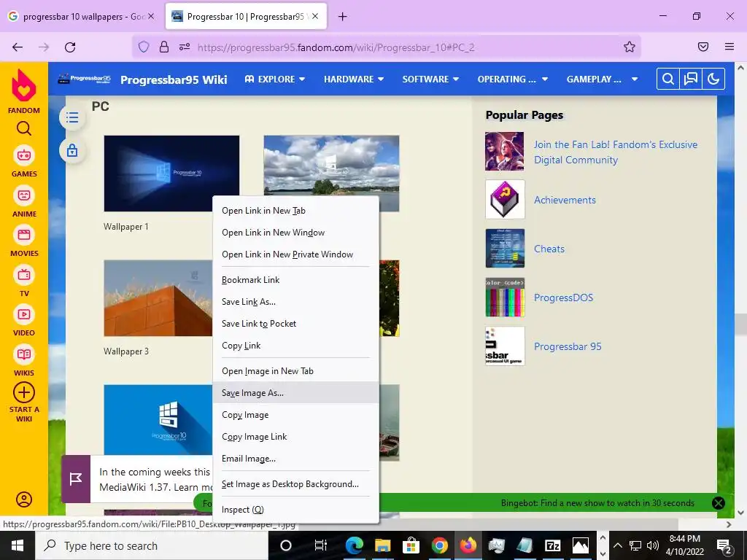Open the ProgressDOS popular page link
The width and height of the screenshot is (747, 560).
tap(563, 297)
